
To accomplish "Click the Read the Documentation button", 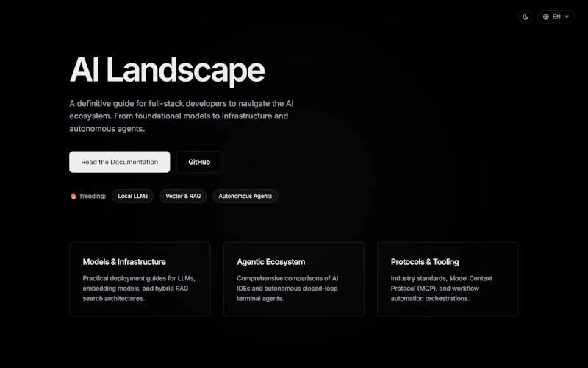I will (x=119, y=162).
